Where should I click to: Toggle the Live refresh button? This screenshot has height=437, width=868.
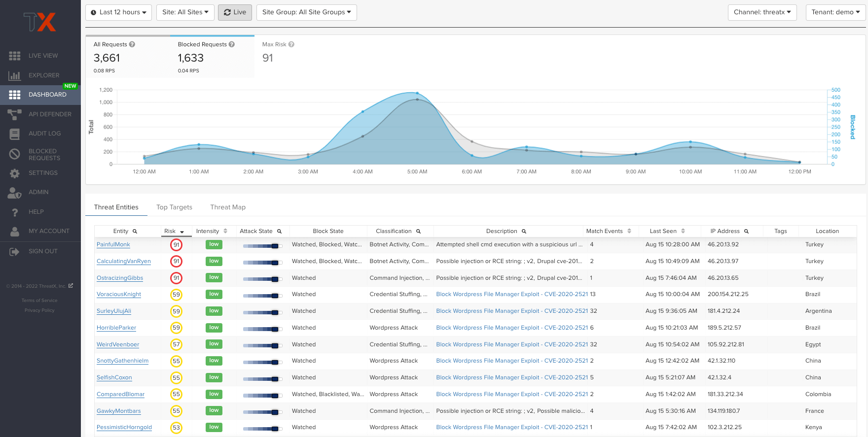[235, 12]
